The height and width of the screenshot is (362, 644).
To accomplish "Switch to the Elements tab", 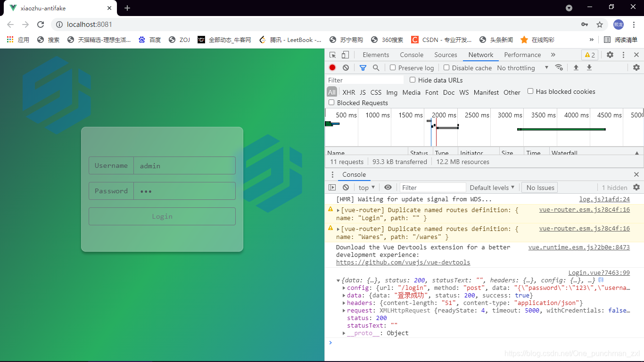I will [376, 55].
